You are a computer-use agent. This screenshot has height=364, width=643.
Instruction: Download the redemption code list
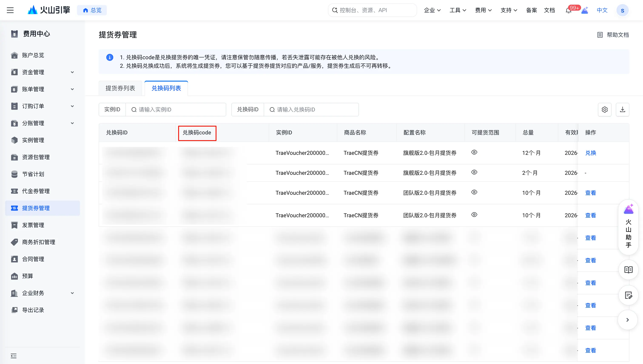click(622, 110)
